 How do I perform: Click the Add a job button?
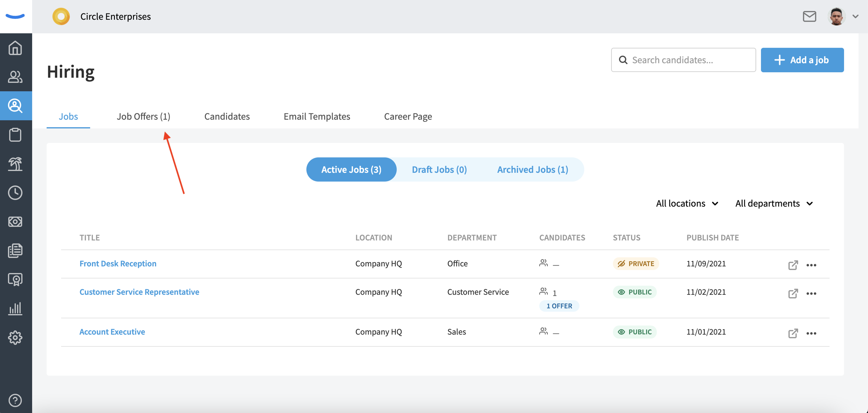pyautogui.click(x=802, y=60)
